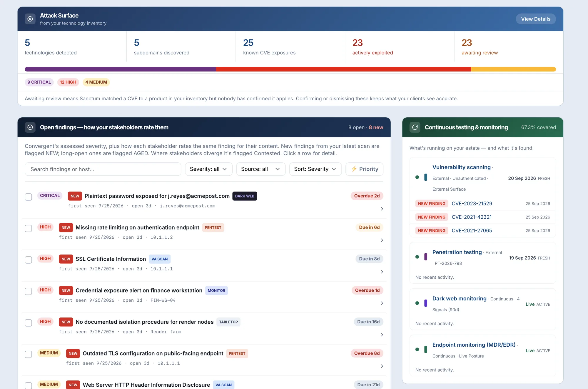The image size is (588, 389).
Task: Click the green status dot for Penetration testing
Action: (417, 257)
